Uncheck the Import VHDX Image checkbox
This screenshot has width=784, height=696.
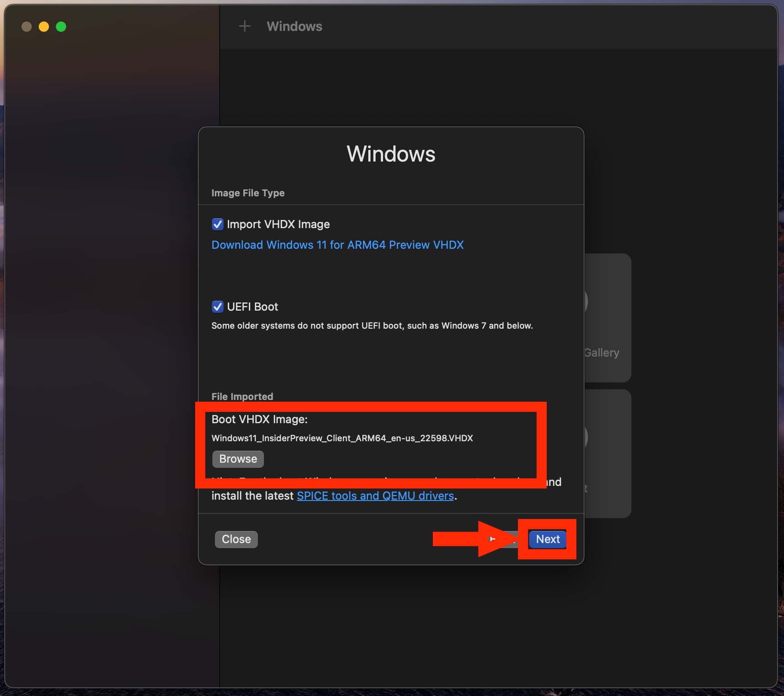tap(217, 224)
